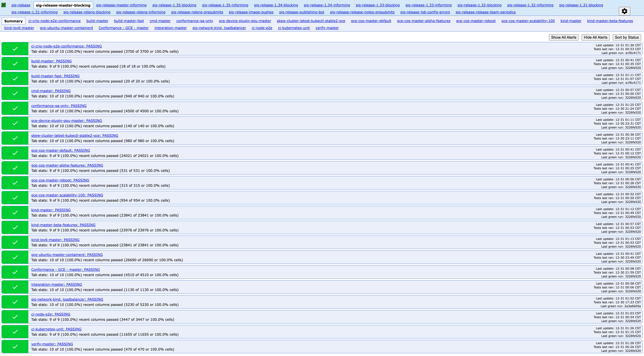The width and height of the screenshot is (644, 356).
Task: Open conformance-ga-only: PASSING summary link
Action: click(59, 106)
